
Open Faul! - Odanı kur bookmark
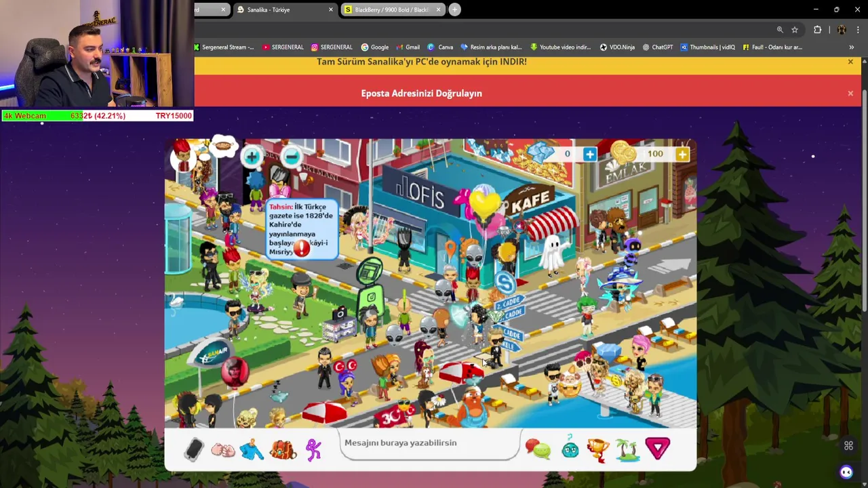coord(772,47)
